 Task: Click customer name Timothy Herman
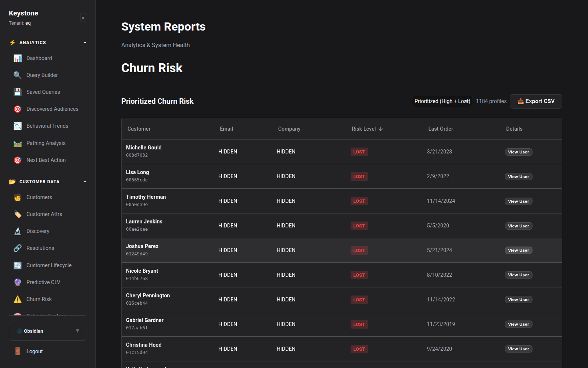click(x=146, y=197)
